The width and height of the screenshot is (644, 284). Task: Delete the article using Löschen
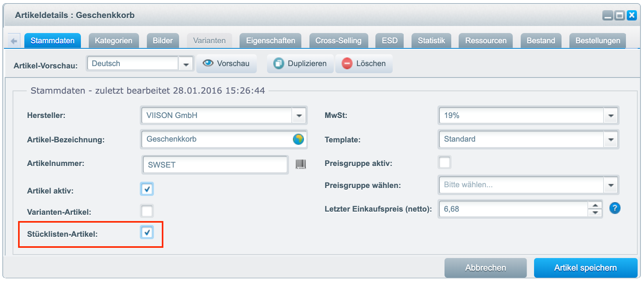[364, 64]
